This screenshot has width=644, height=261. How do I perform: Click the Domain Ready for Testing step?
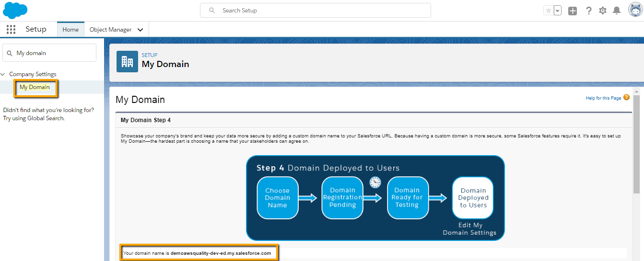[407, 198]
